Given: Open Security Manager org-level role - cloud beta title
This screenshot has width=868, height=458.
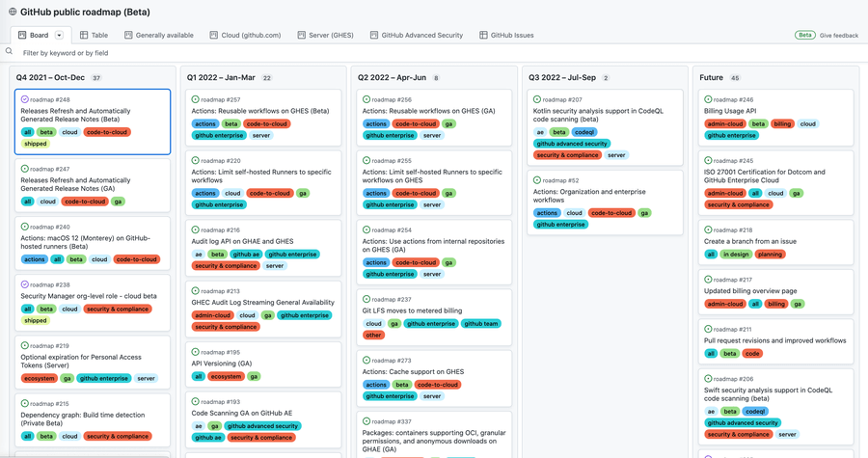Looking at the screenshot, I should tap(89, 296).
